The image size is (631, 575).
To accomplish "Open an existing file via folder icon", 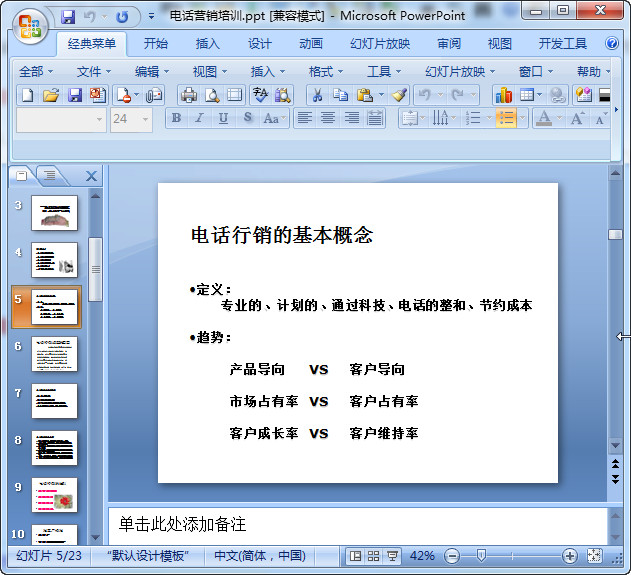I will [51, 95].
